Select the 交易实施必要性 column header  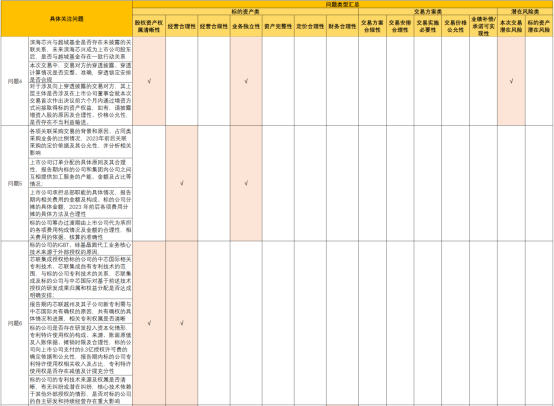click(x=428, y=26)
